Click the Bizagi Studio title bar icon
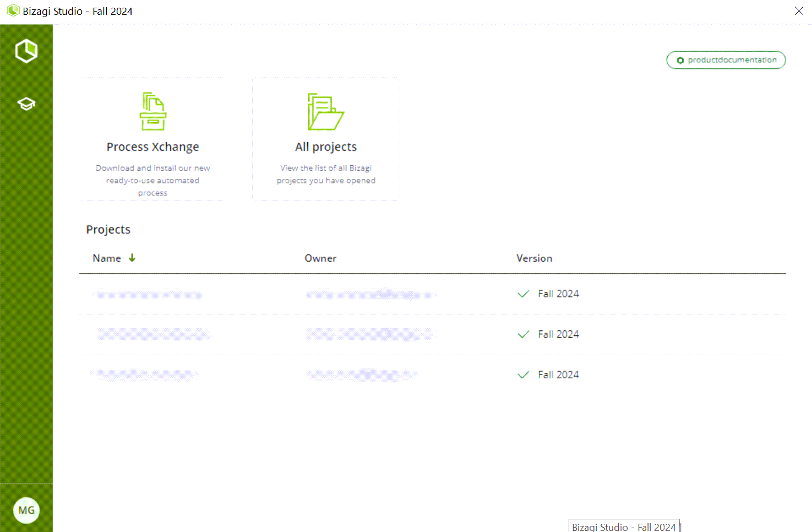 (x=13, y=10)
